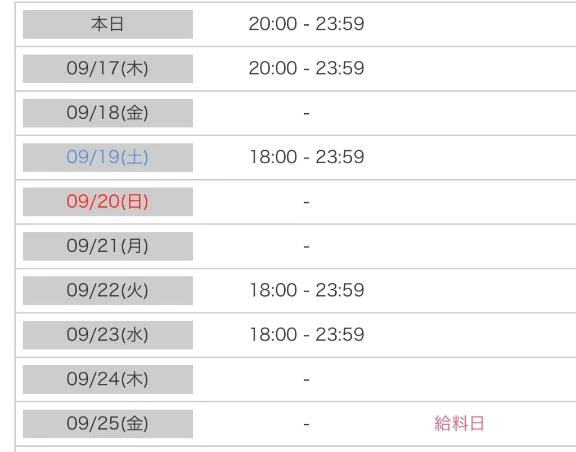Open the 09/22(火) date label
Image resolution: width=576 pixels, height=452 pixels.
pos(108,290)
